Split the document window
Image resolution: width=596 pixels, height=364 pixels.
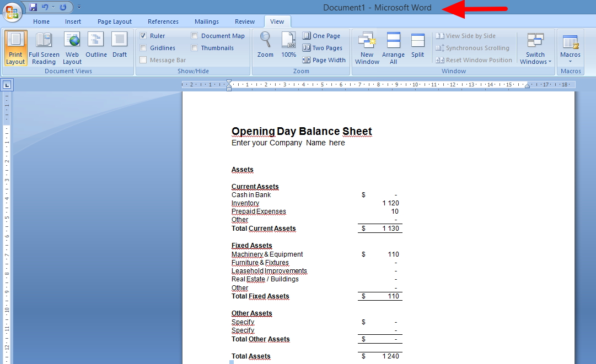(417, 47)
